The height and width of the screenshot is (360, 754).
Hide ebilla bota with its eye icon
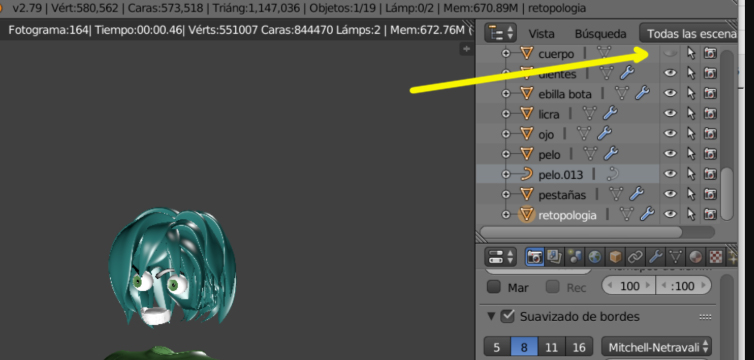tap(670, 93)
